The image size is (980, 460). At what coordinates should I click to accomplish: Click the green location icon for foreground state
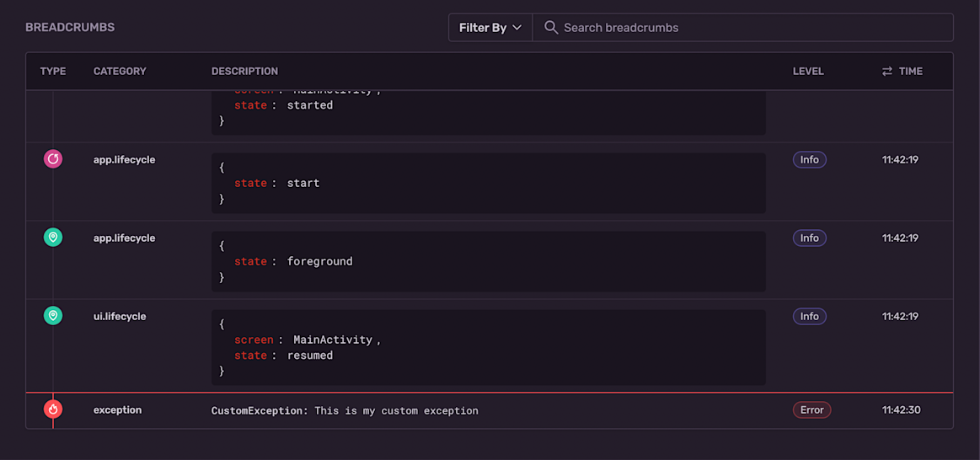tap(53, 238)
